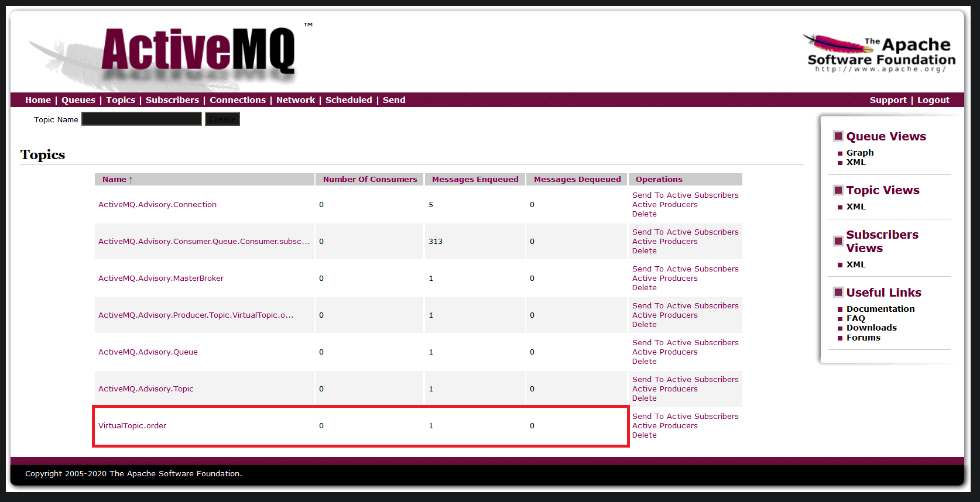Open XML under Subscribers Views
Viewport: 980px width, 502px height.
[856, 264]
